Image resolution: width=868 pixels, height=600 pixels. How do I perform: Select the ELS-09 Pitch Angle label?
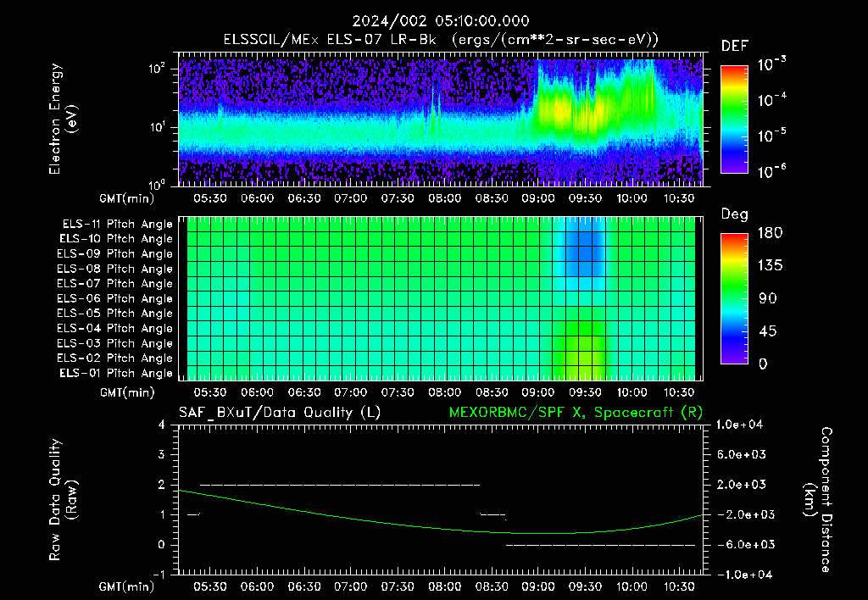click(115, 254)
